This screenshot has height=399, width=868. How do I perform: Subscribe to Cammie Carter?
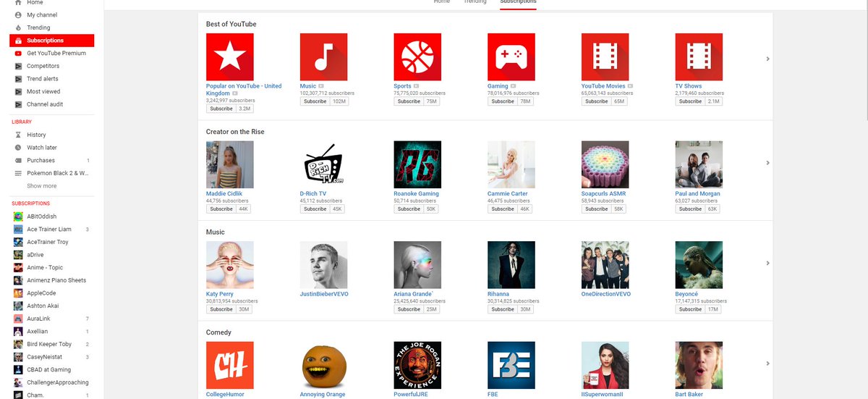(x=503, y=209)
